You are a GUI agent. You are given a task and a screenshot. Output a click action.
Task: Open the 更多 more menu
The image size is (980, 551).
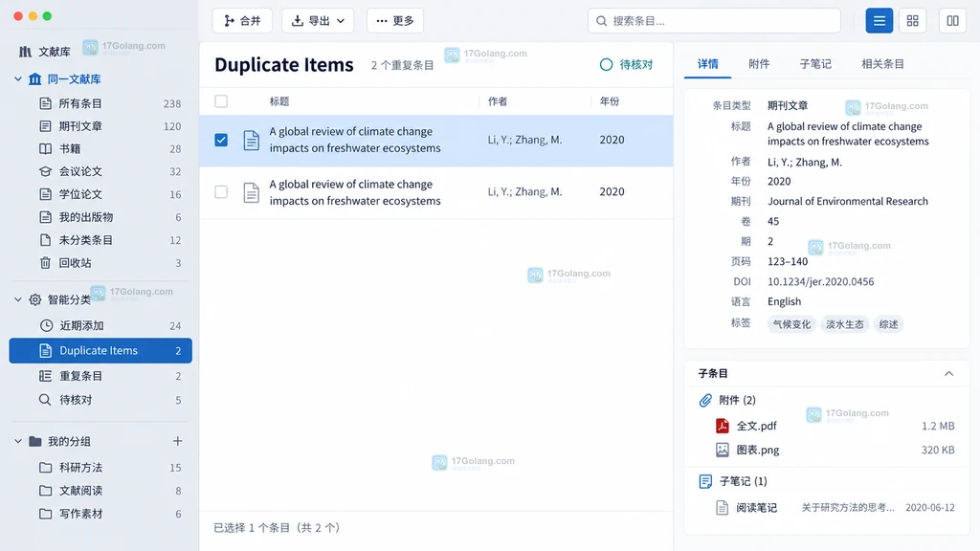coord(394,21)
